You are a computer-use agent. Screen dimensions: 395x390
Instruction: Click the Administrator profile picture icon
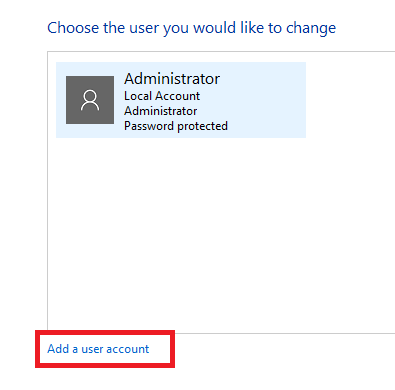click(x=90, y=100)
